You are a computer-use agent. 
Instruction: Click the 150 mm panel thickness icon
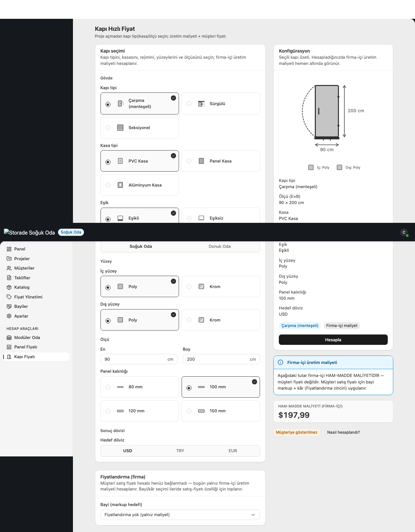pos(201,411)
